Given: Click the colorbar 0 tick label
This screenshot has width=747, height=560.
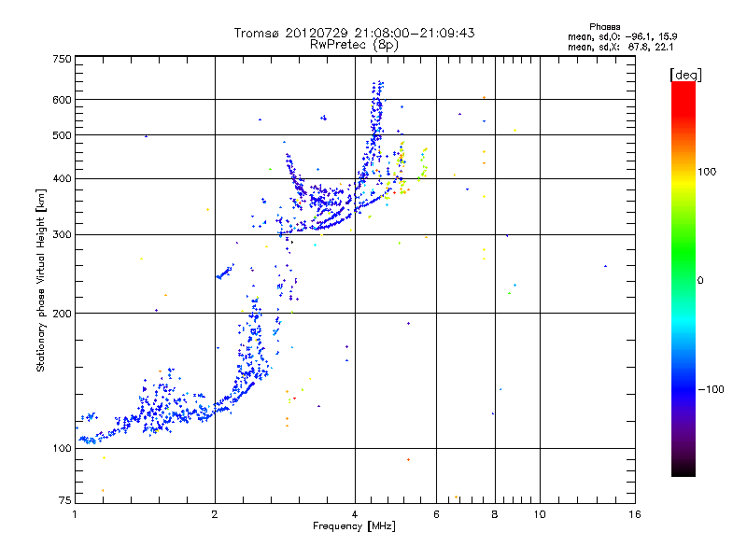Looking at the screenshot, I should click(700, 281).
